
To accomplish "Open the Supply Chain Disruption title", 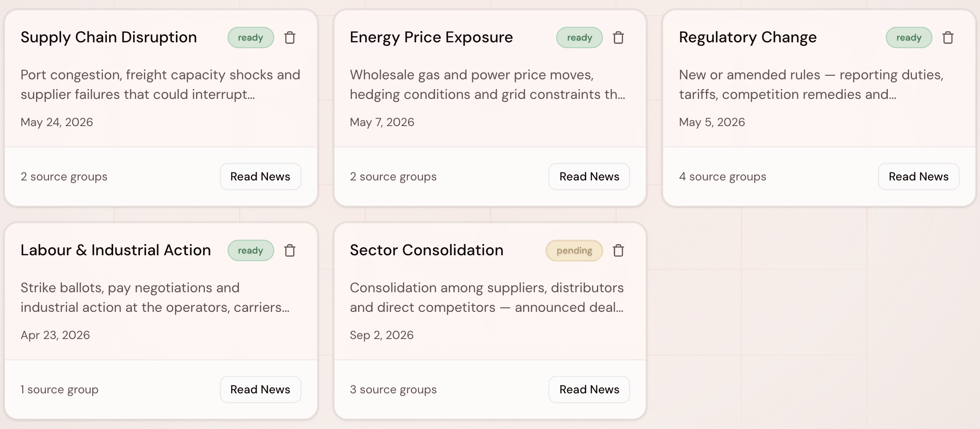I will click(x=109, y=37).
